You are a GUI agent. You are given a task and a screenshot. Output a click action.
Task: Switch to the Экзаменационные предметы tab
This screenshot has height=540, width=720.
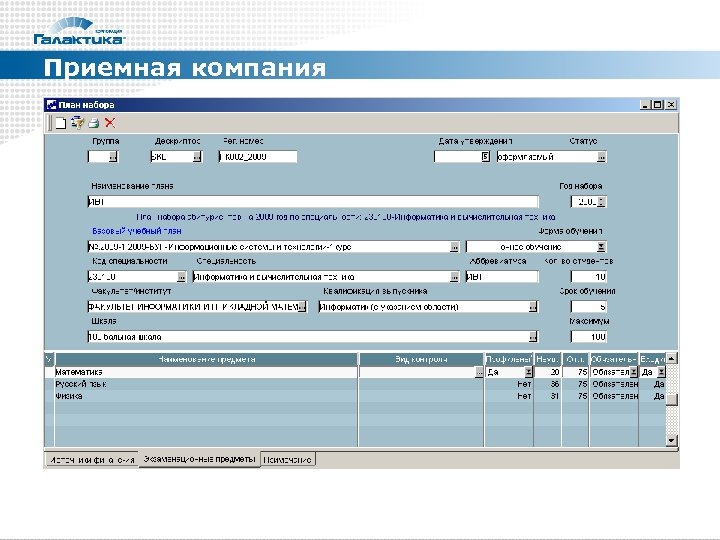click(x=199, y=459)
